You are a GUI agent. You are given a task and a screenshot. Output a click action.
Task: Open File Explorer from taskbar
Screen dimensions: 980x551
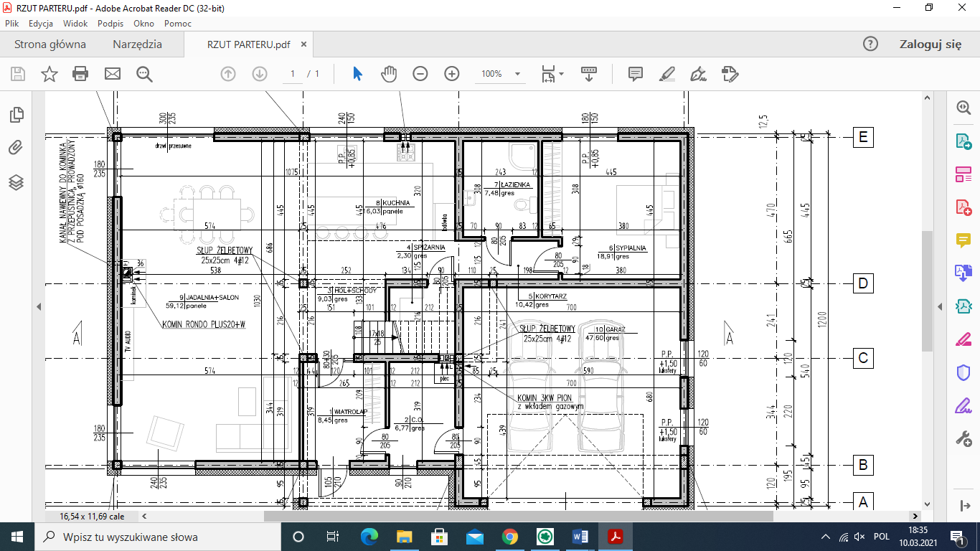405,537
